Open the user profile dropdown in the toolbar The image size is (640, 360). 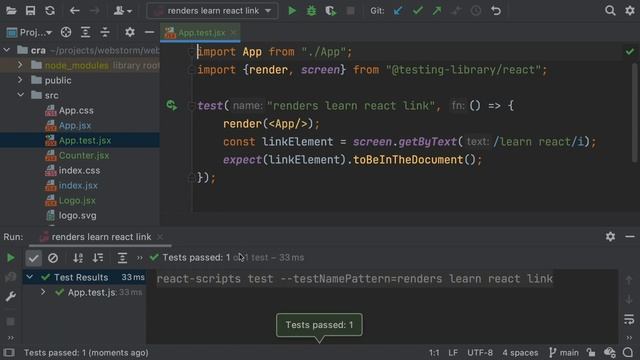(123, 11)
